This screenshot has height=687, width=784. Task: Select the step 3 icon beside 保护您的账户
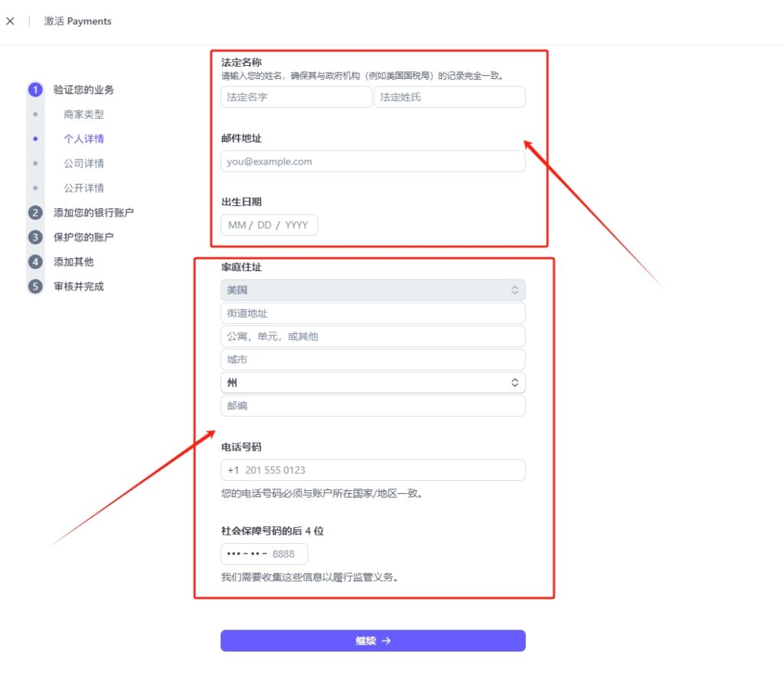click(35, 237)
